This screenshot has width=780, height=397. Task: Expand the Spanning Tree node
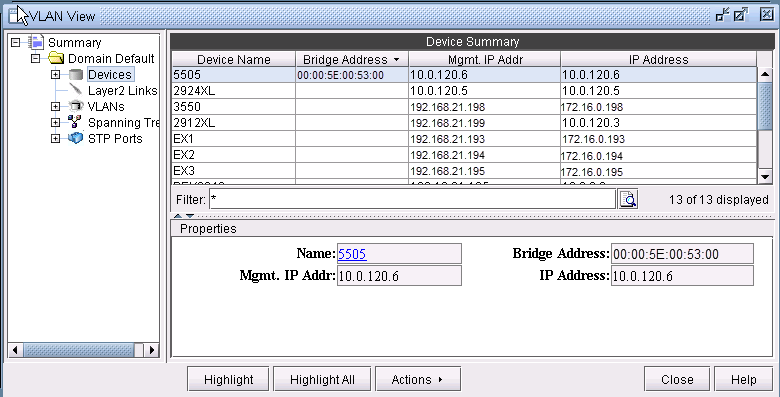55,122
